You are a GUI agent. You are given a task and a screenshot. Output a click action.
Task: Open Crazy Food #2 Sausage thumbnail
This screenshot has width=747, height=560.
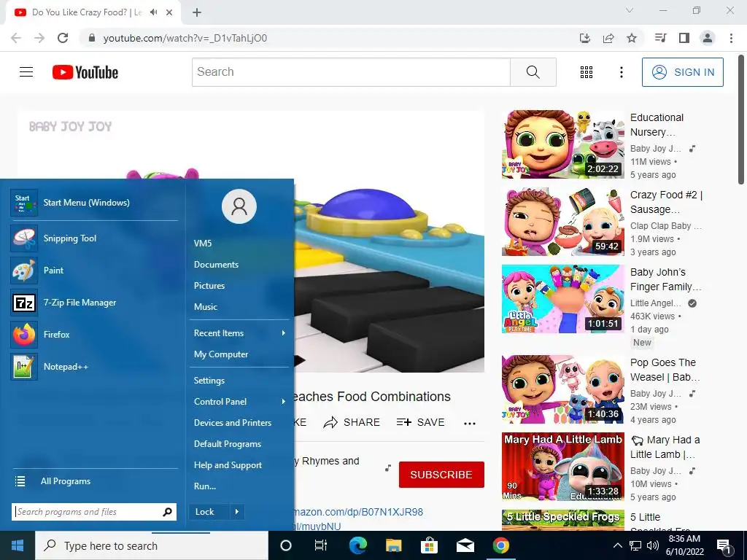(563, 222)
